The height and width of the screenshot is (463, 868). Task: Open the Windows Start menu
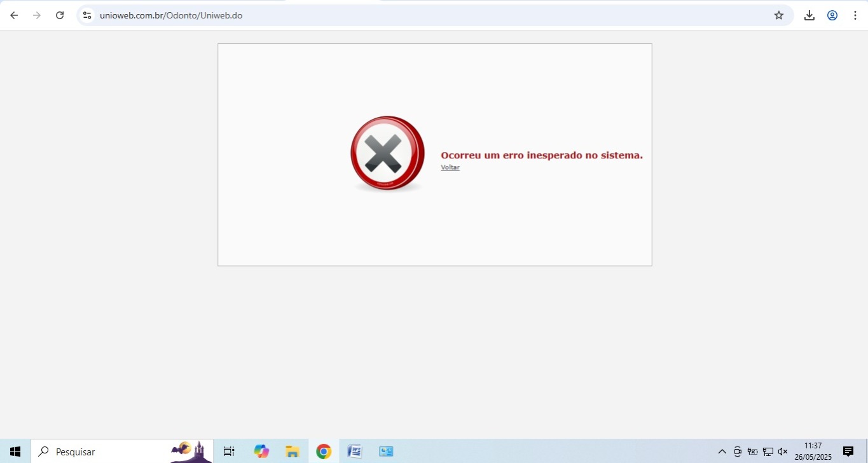pyautogui.click(x=15, y=452)
